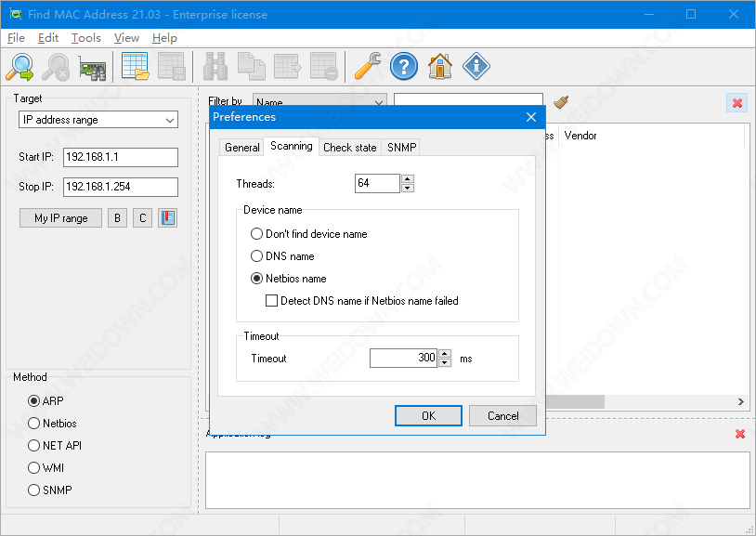This screenshot has width=756, height=536.
Task: Decrease Timeout value with down arrow
Action: coord(445,363)
